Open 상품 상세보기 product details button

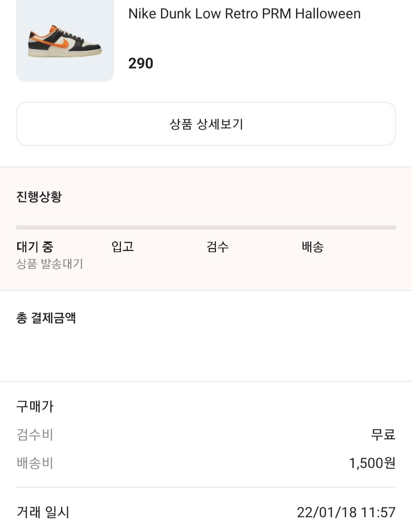(206, 124)
